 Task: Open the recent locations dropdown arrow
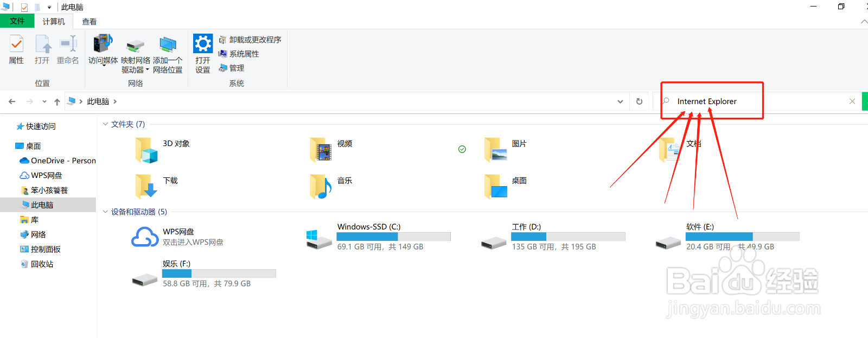coord(44,101)
